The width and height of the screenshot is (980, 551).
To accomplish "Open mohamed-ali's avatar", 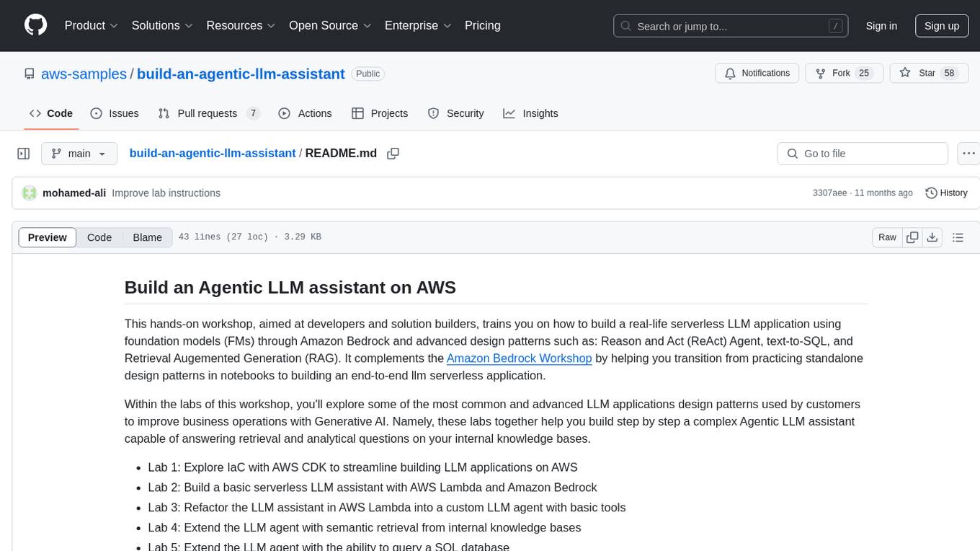I will [x=30, y=193].
